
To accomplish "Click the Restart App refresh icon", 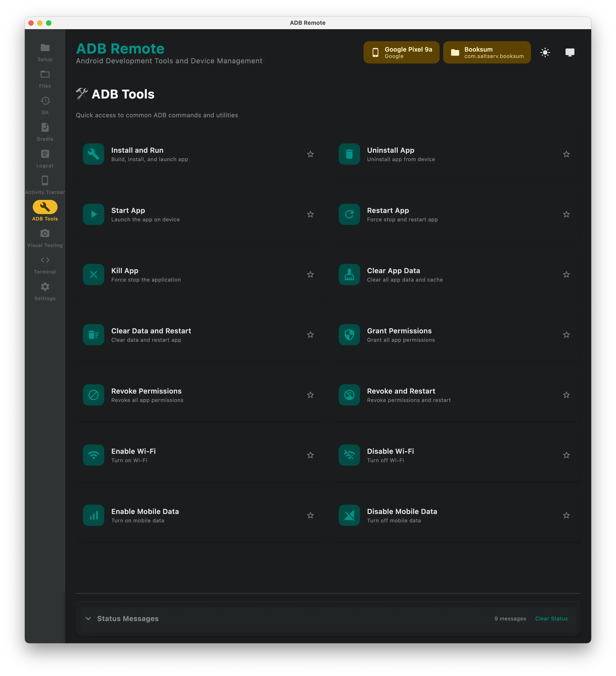I will (349, 214).
